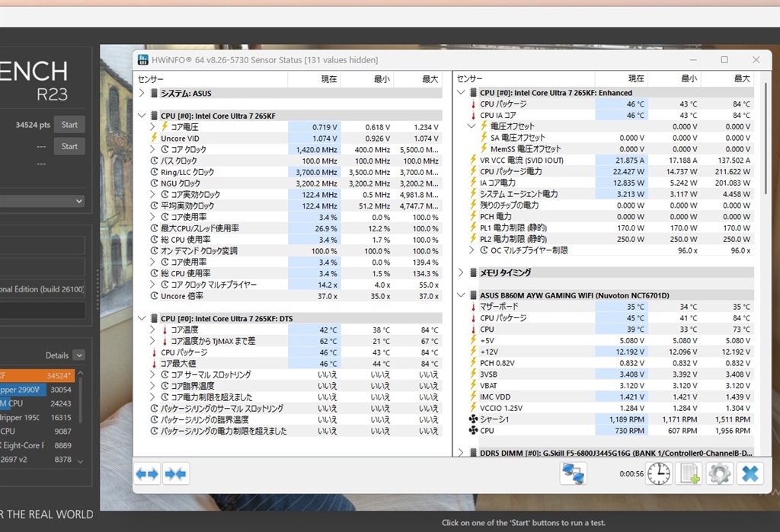Screen dimensions: 780x532
Task: Click right panel センサー column header
Action: coord(524,78)
